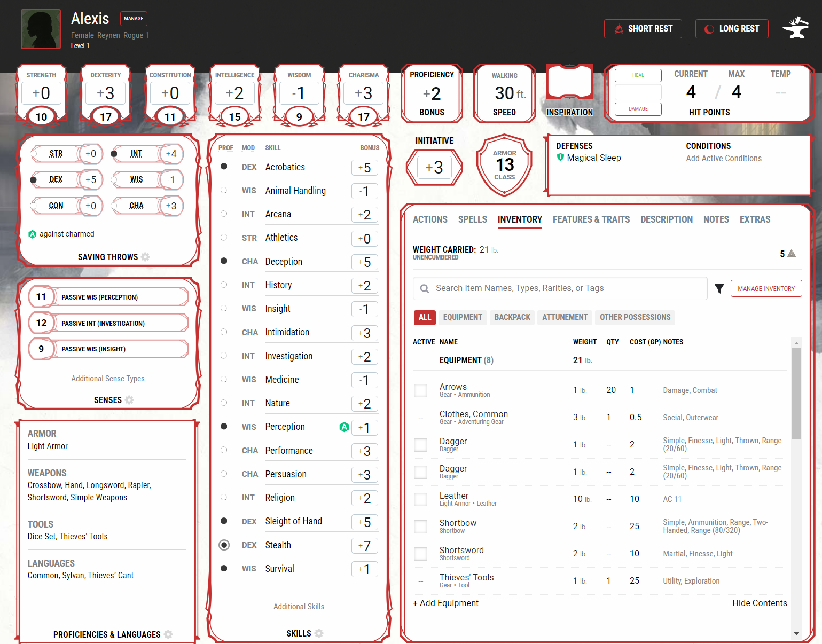Open the Spells tab
The width and height of the screenshot is (822, 644).
[472, 219]
